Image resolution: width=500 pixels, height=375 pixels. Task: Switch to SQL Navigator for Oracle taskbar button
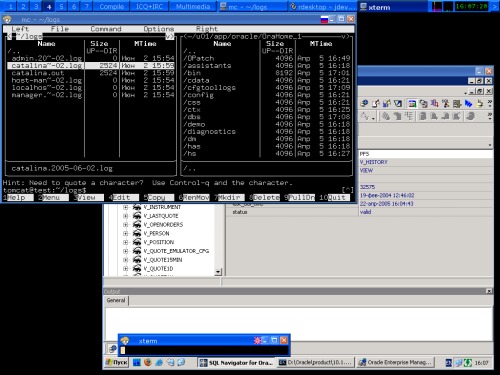point(236,363)
